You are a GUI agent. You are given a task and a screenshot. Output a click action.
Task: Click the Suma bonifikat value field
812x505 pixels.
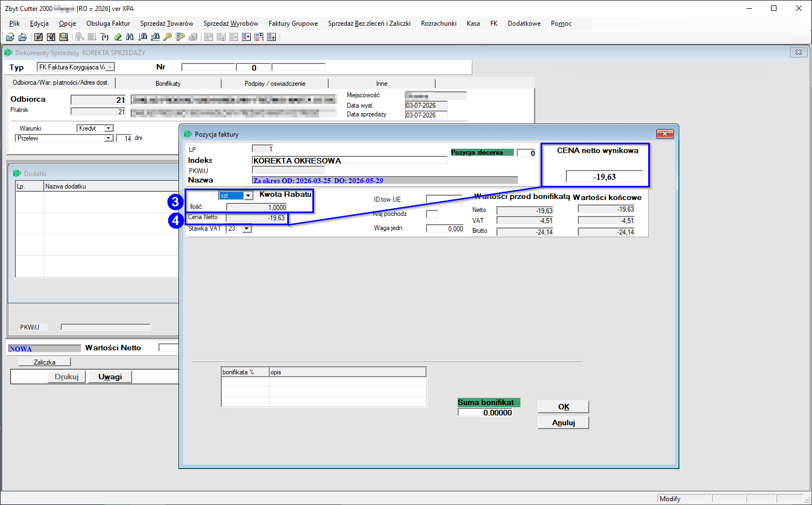[485, 413]
